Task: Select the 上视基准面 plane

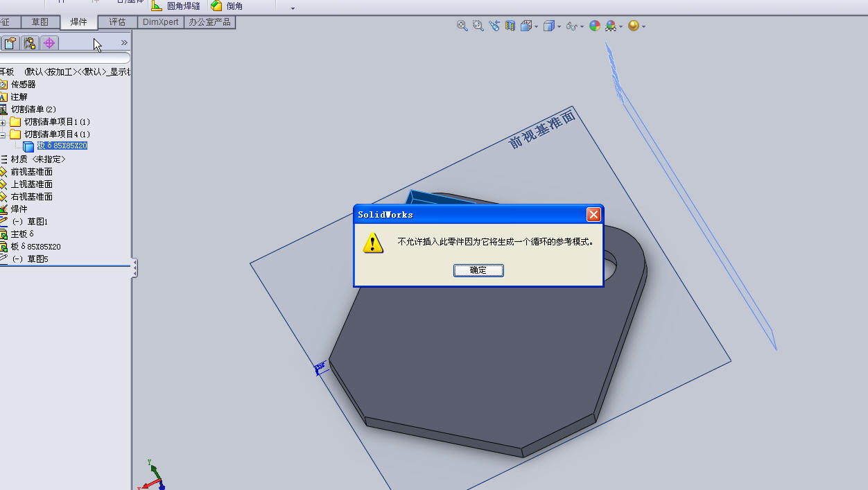Action: point(31,184)
